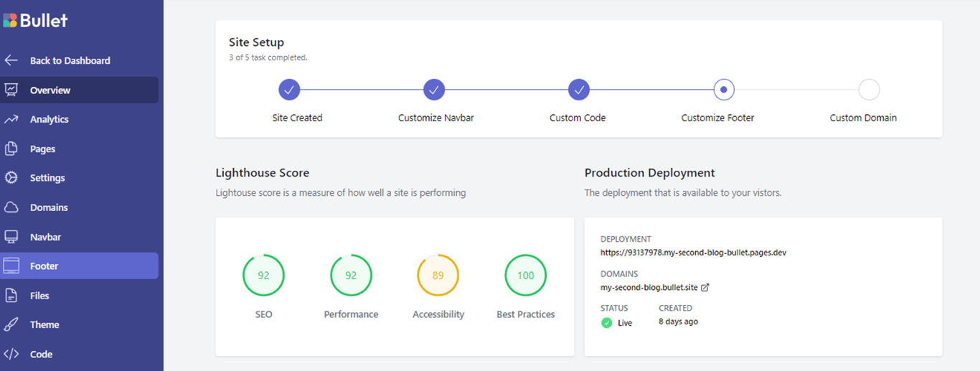
Task: Open the Files sidebar section
Action: (x=39, y=296)
